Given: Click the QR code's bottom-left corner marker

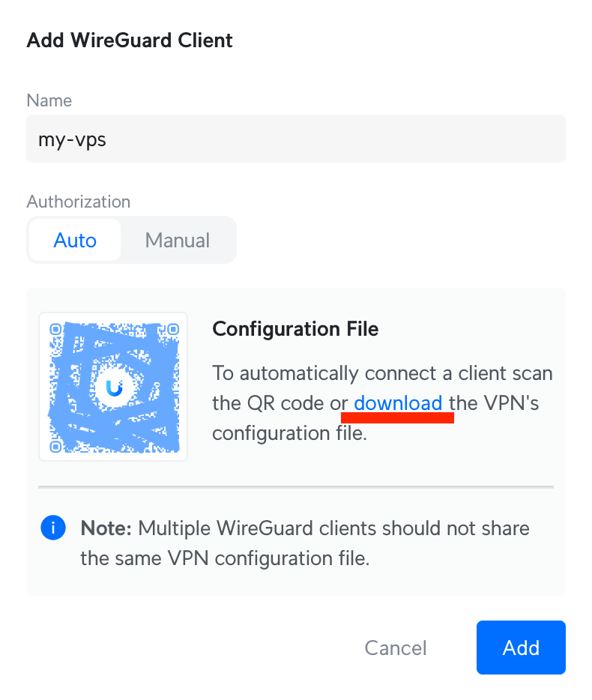Looking at the screenshot, I should [55, 447].
